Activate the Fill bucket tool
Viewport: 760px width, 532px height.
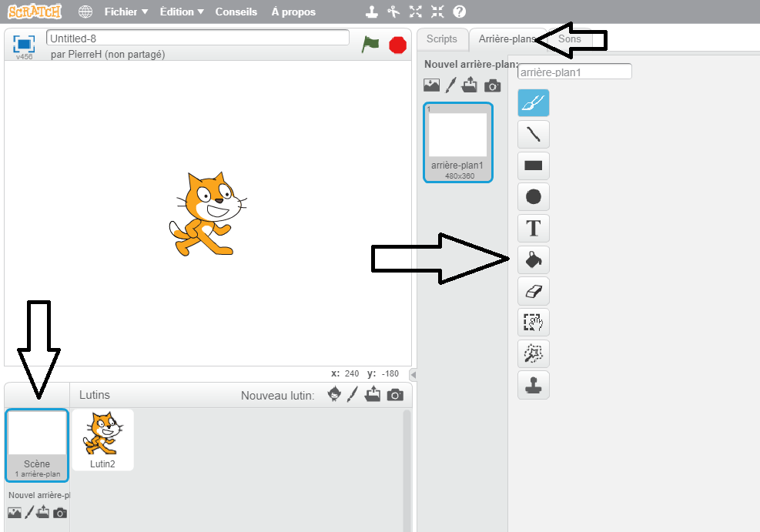[x=533, y=260]
